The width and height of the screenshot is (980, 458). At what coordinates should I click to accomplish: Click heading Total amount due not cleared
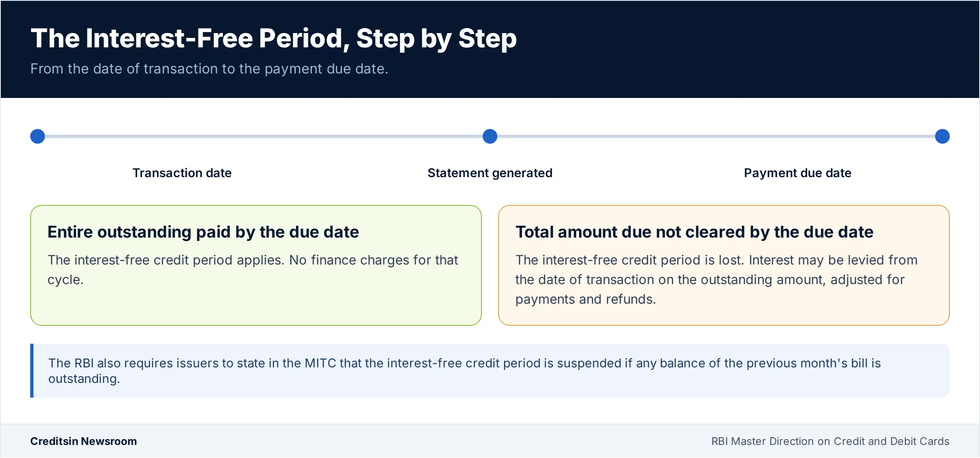694,232
